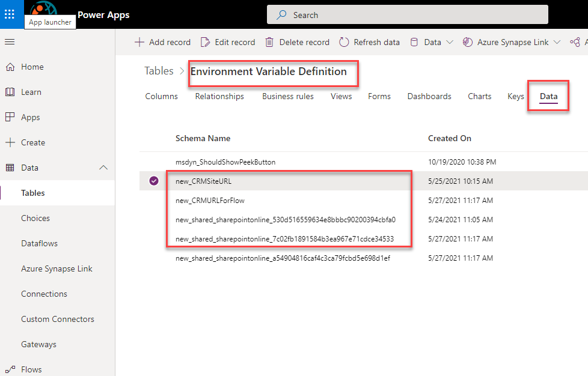Viewport: 588px width, 376px height.
Task: Click the Edit record pencil icon
Action: pos(205,42)
